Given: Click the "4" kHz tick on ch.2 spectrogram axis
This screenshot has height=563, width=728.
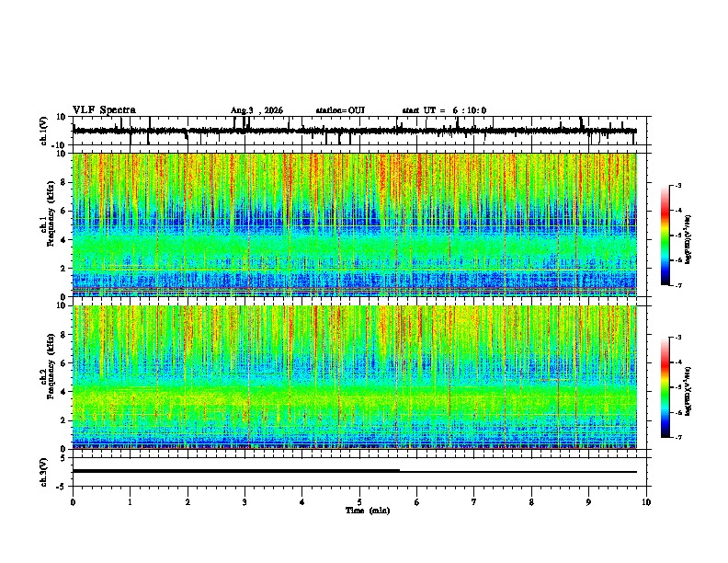Looking at the screenshot, I should [64, 392].
